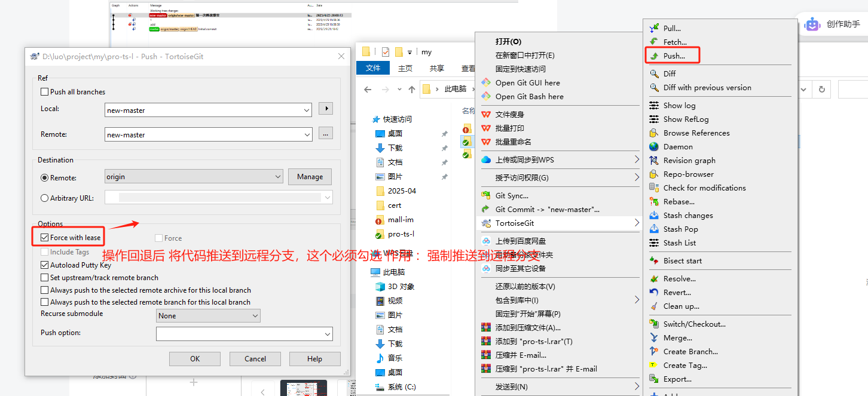Click the Manage remotes button

310,177
